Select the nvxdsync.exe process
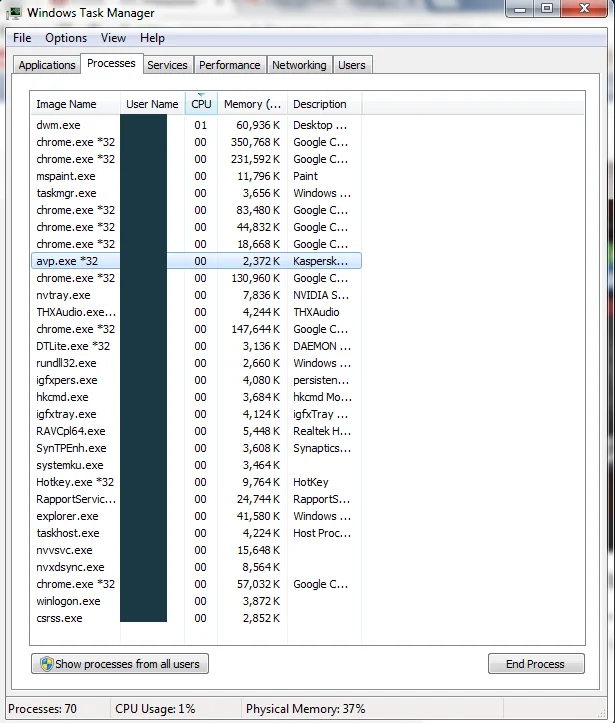The width and height of the screenshot is (615, 723). (196, 567)
